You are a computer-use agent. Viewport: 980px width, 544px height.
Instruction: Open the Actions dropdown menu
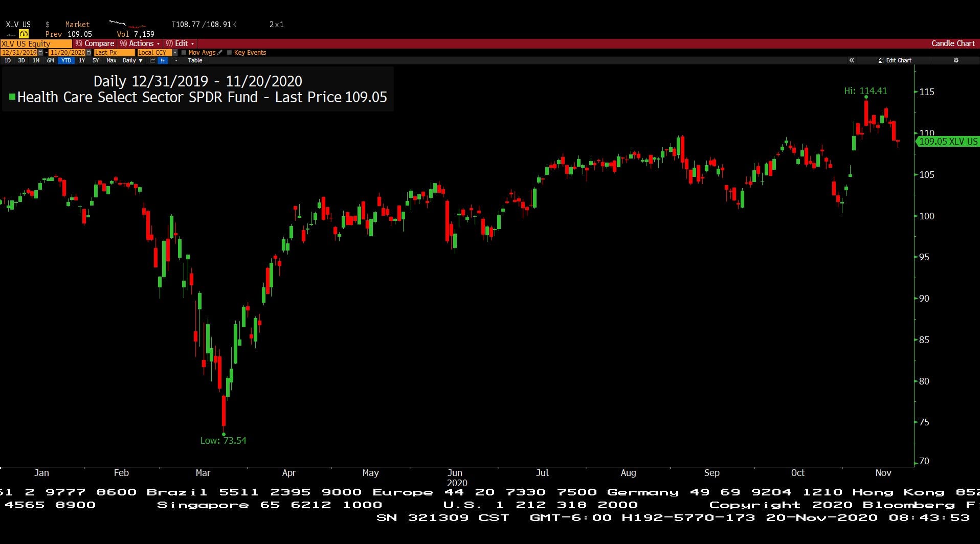(140, 43)
